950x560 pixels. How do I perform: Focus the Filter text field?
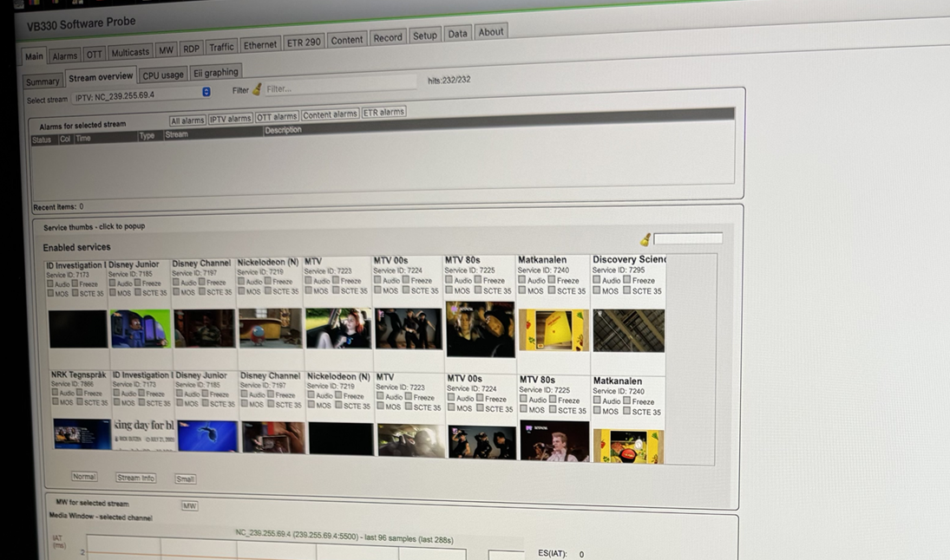tap(338, 87)
